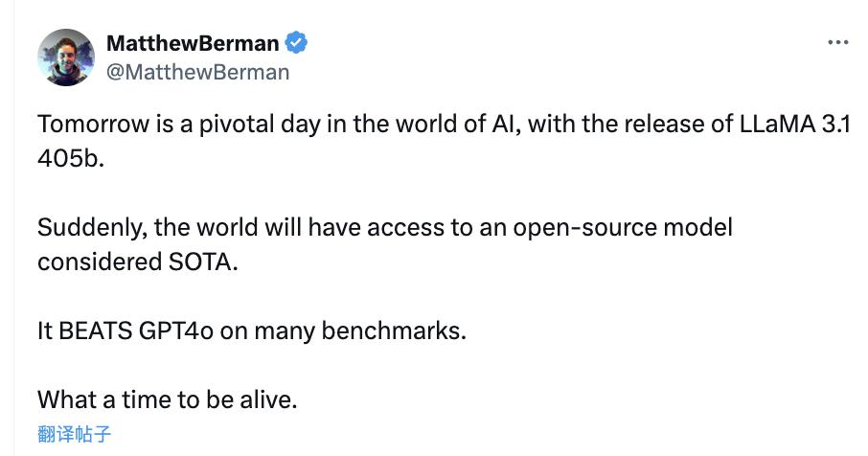Click the 翻译帖子 translate post link
Screen dimensions: 868x456
(74, 434)
